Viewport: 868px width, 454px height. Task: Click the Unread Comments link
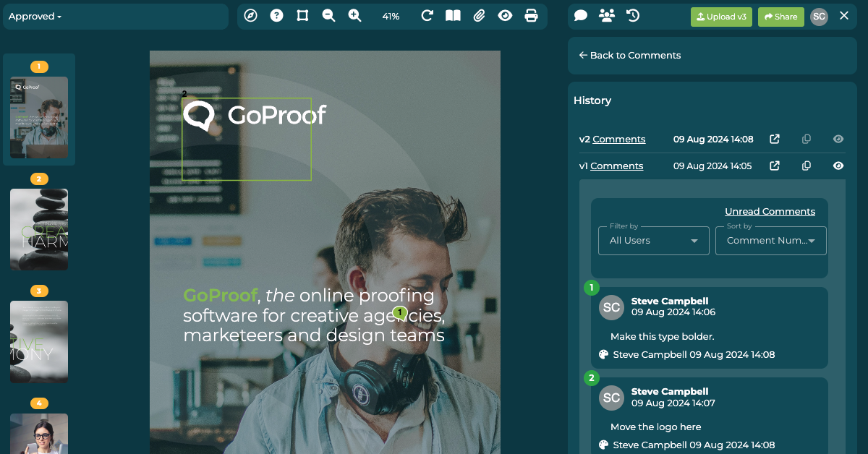click(x=770, y=212)
